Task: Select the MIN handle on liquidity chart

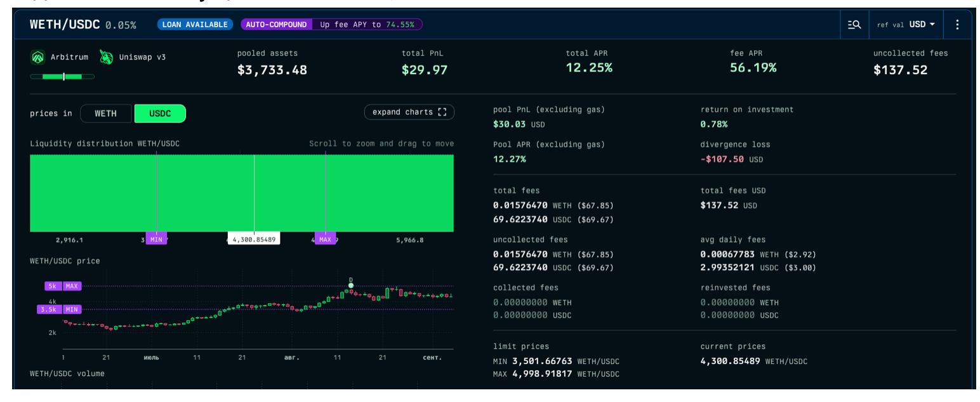Action: click(156, 239)
